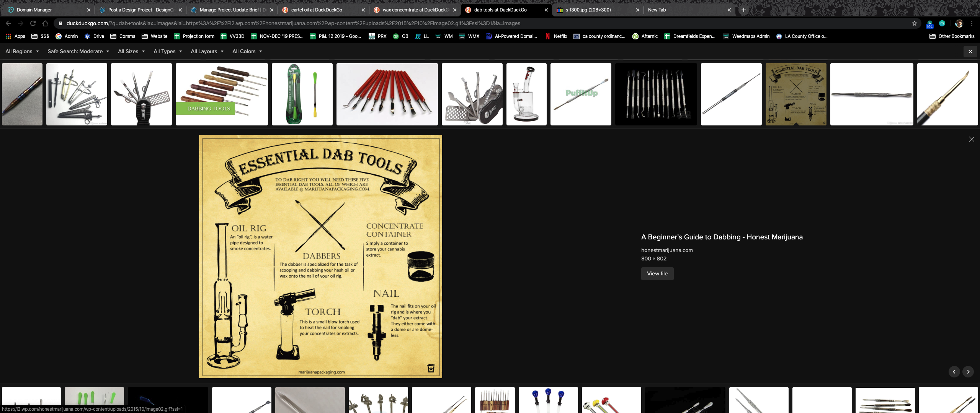Show next image with right arrow button
This screenshot has height=413, width=980.
[968, 372]
